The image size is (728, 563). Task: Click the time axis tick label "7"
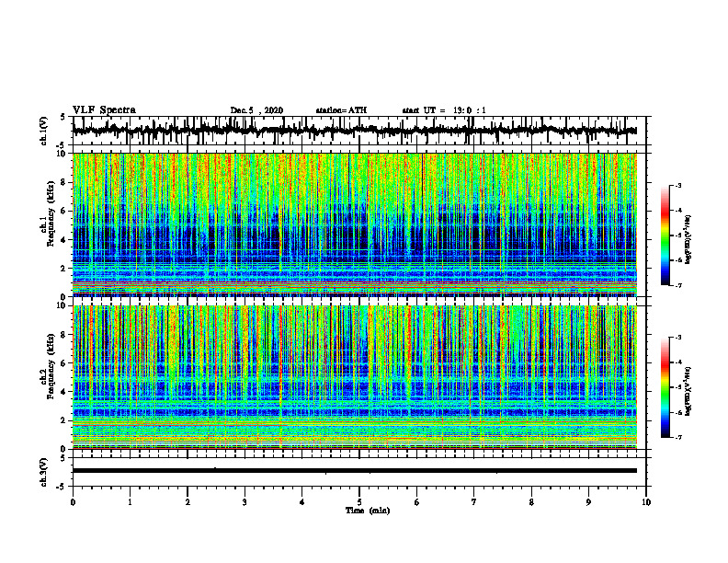474,502
